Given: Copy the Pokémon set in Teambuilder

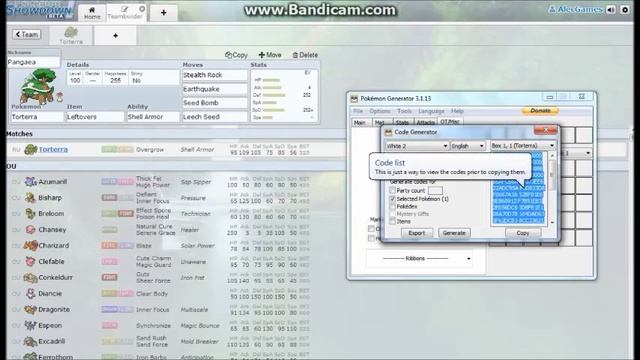Looking at the screenshot, I should click(236, 55).
